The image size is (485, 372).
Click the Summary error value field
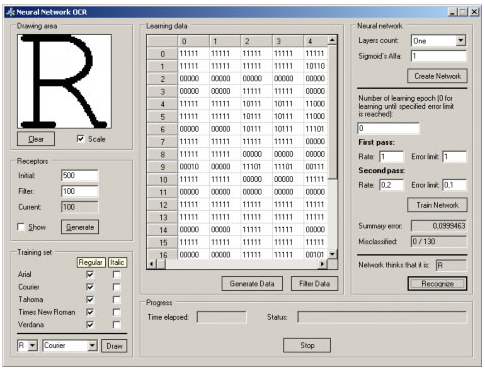pyautogui.click(x=438, y=226)
